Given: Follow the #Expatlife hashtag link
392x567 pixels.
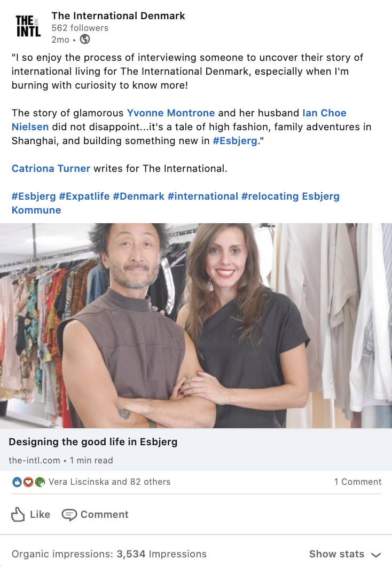Looking at the screenshot, I should tap(84, 196).
